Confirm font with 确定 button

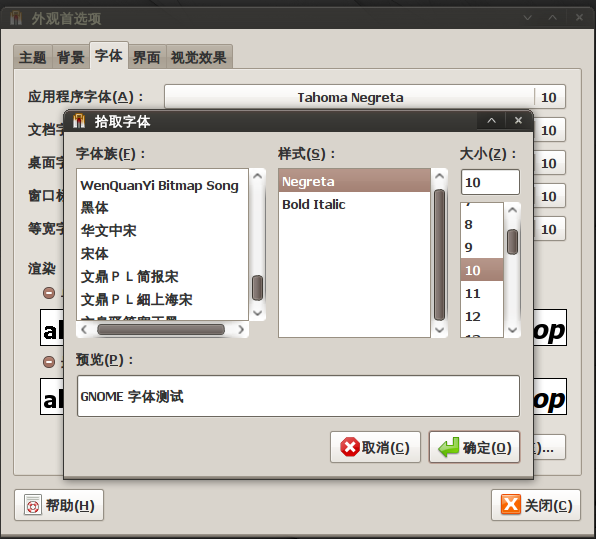coord(474,447)
